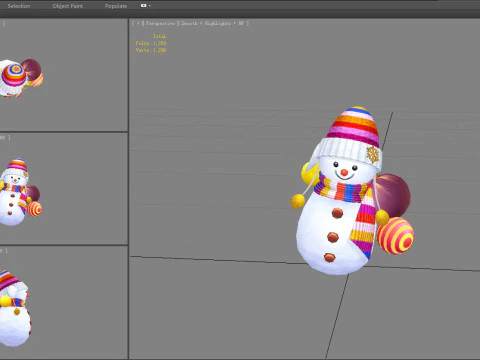Open the Selection ribbon tab
480x360 pixels.
click(19, 6)
